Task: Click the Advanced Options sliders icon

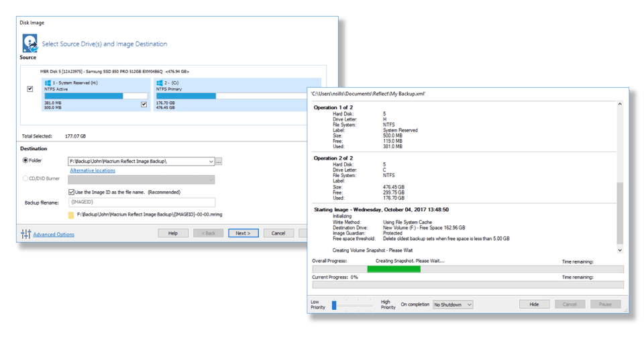Action: click(x=26, y=233)
